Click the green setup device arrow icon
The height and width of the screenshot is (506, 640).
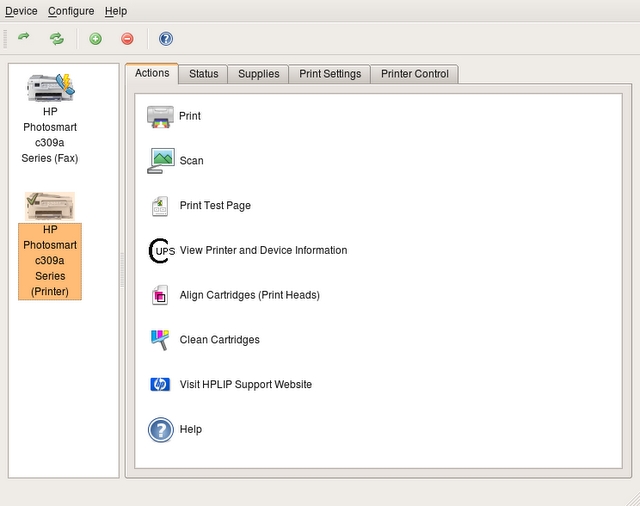click(x=24, y=38)
